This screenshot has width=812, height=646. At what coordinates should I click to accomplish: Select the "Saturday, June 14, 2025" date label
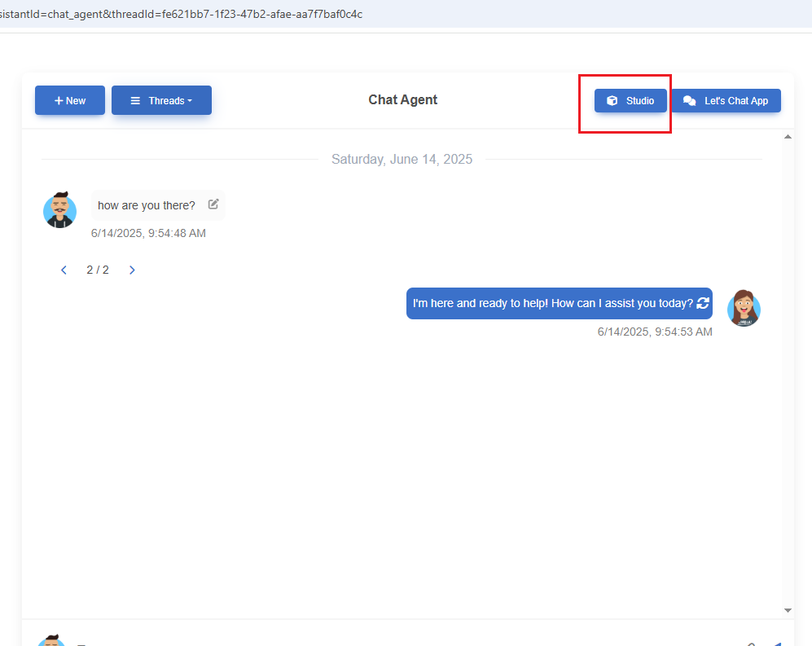[x=402, y=159]
